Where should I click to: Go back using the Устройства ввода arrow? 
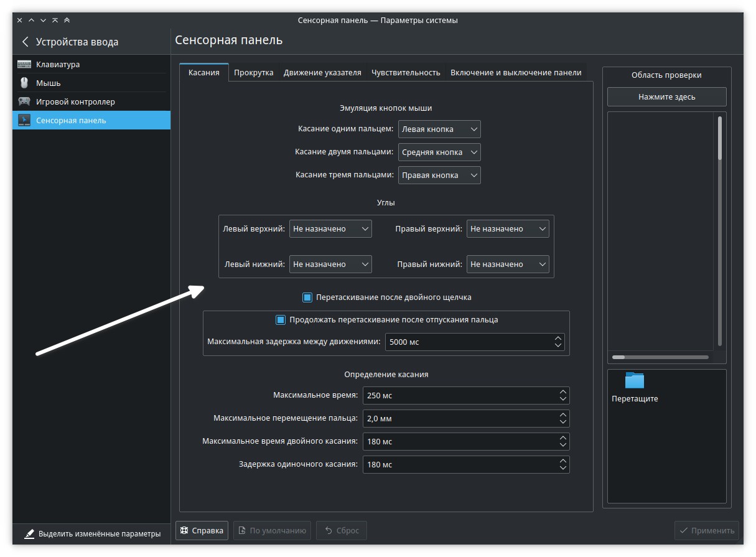click(x=26, y=42)
